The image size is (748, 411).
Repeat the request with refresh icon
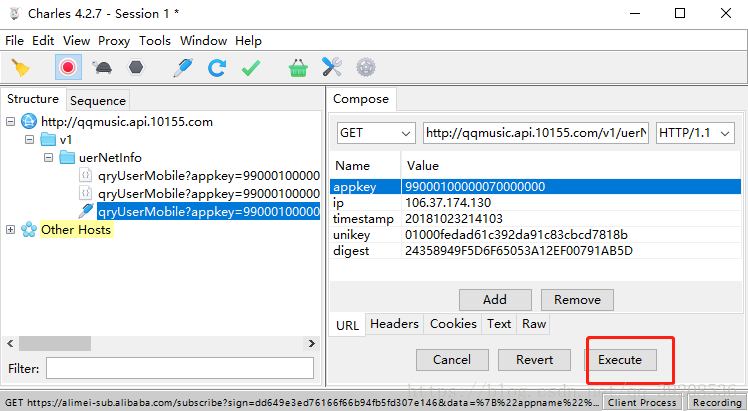tap(217, 67)
